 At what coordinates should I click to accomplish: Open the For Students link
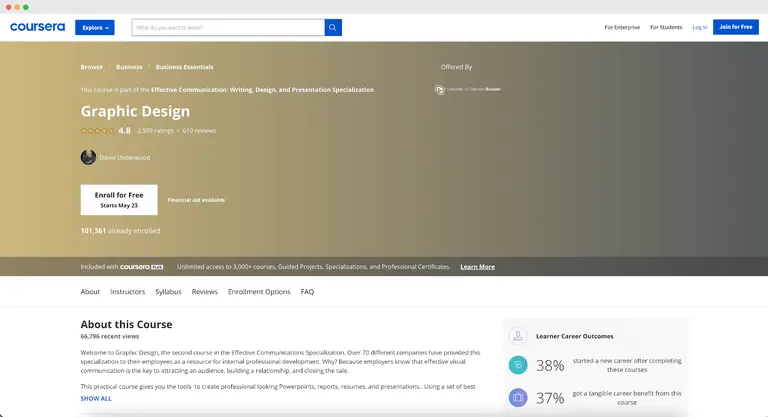[x=666, y=27]
